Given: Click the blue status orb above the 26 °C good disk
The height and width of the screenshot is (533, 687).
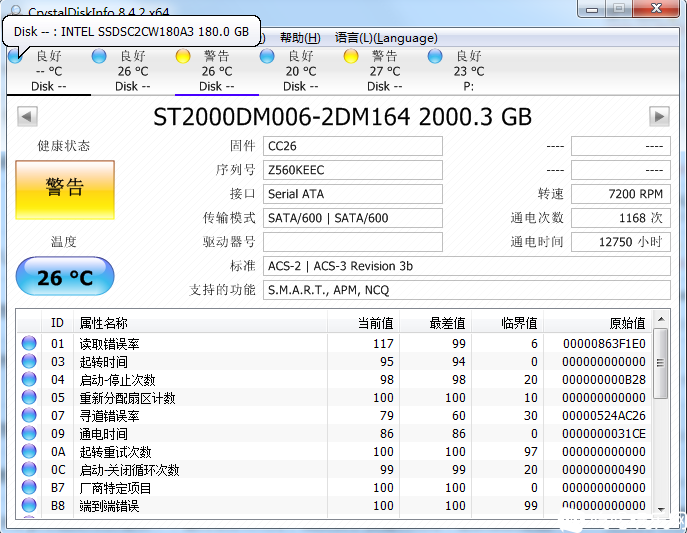Looking at the screenshot, I should [x=99, y=56].
